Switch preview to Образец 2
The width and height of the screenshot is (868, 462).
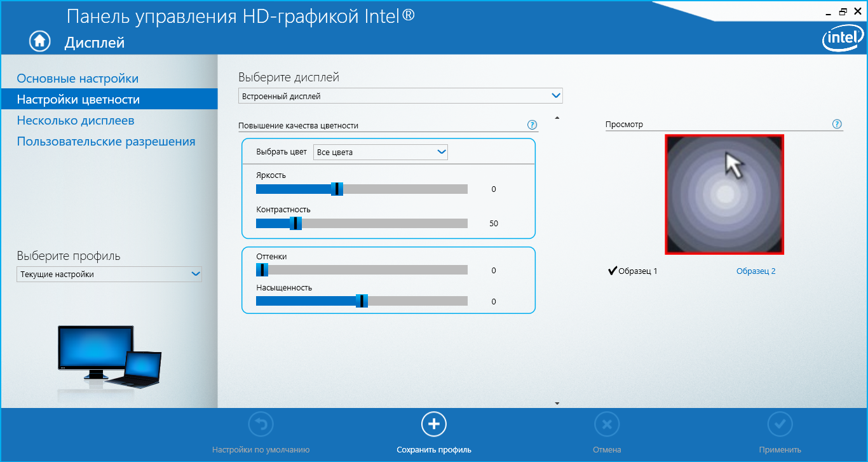(756, 271)
